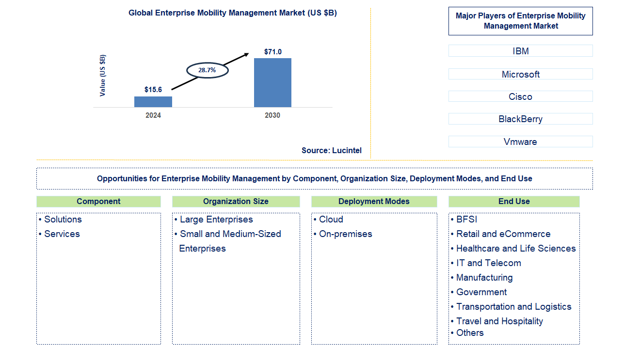
Task: Select 'IT and Telecom' item
Action: 486,263
